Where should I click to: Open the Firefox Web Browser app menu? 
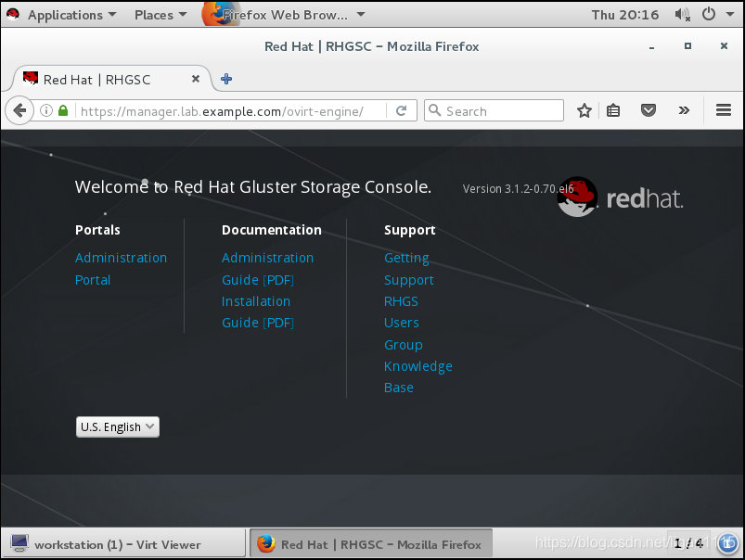[x=284, y=15]
